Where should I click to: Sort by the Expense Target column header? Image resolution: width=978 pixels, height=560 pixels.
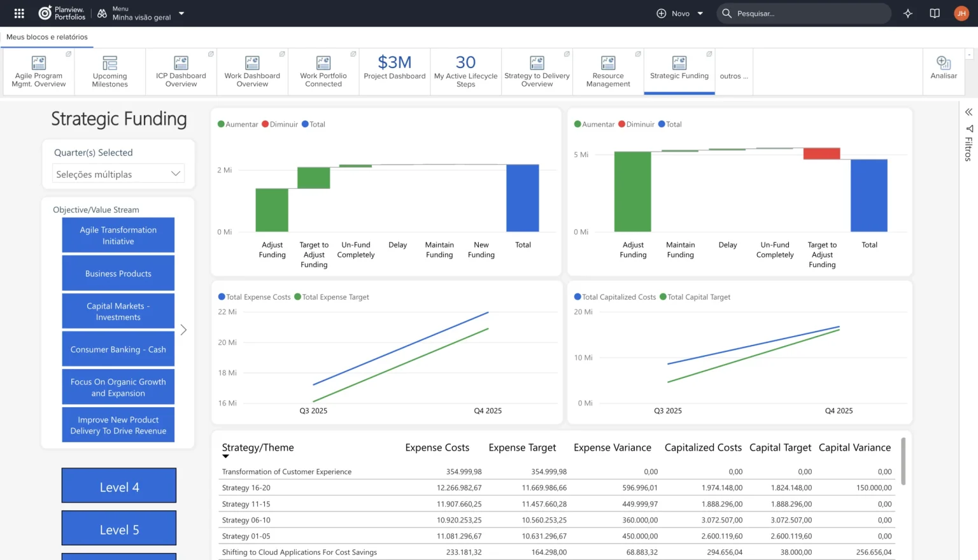click(522, 447)
